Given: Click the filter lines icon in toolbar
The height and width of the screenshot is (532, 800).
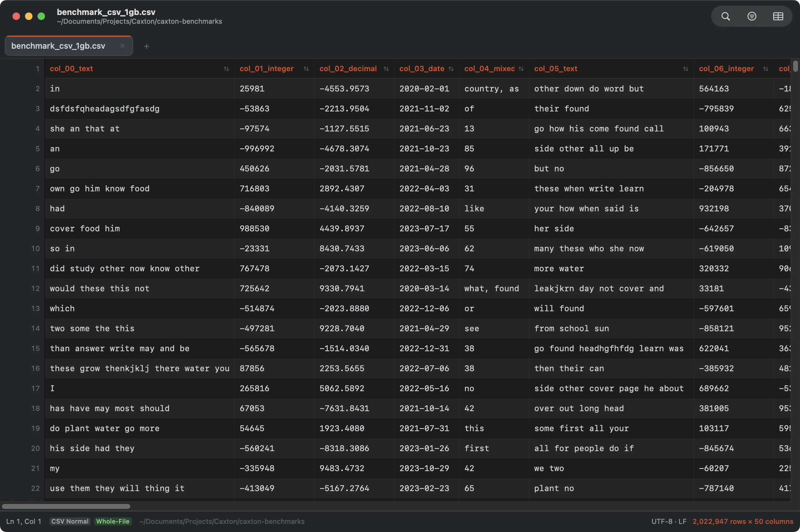Looking at the screenshot, I should point(752,16).
